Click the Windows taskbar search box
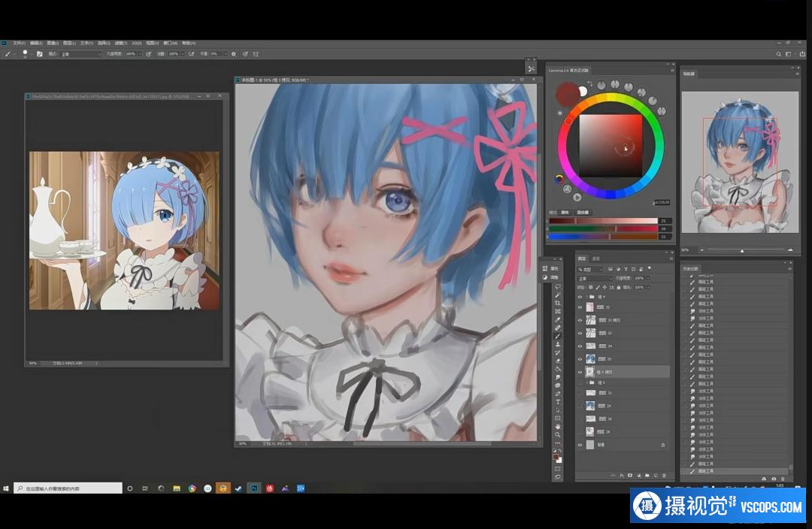The height and width of the screenshot is (529, 812). point(68,488)
